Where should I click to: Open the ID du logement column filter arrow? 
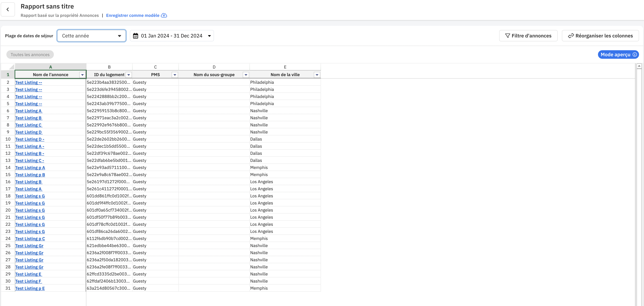129,75
